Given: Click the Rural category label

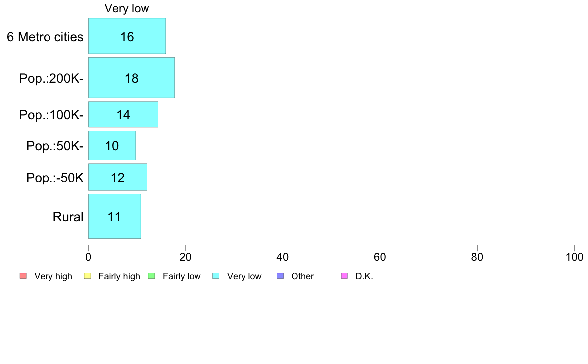Looking at the screenshot, I should point(68,217).
